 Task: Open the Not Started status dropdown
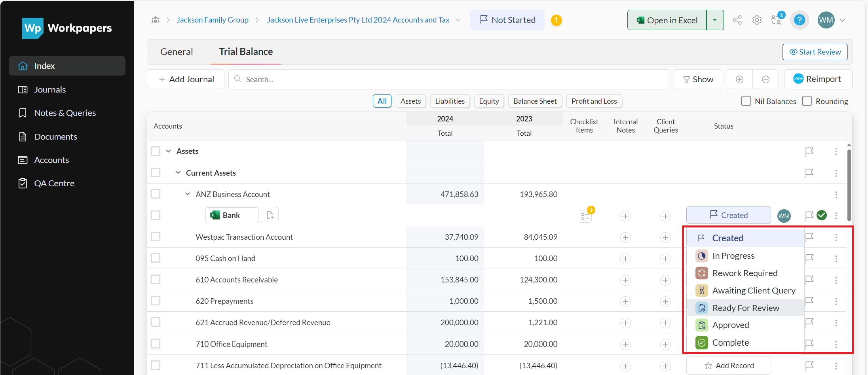pyautogui.click(x=507, y=20)
